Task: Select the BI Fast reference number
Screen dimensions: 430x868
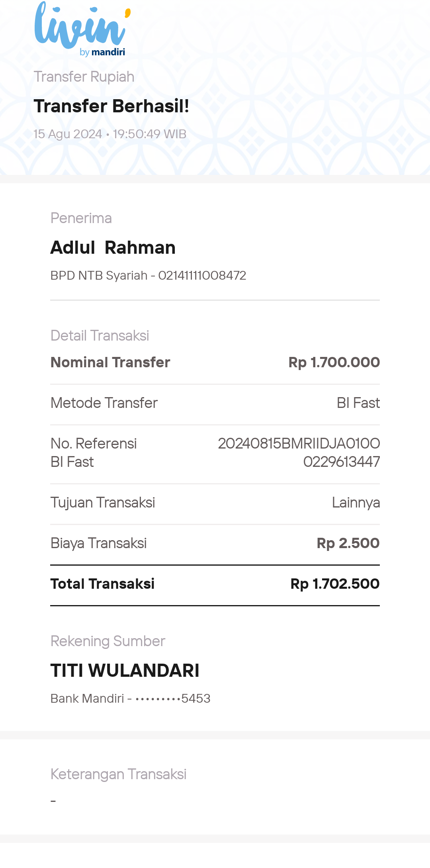Action: coord(299,453)
